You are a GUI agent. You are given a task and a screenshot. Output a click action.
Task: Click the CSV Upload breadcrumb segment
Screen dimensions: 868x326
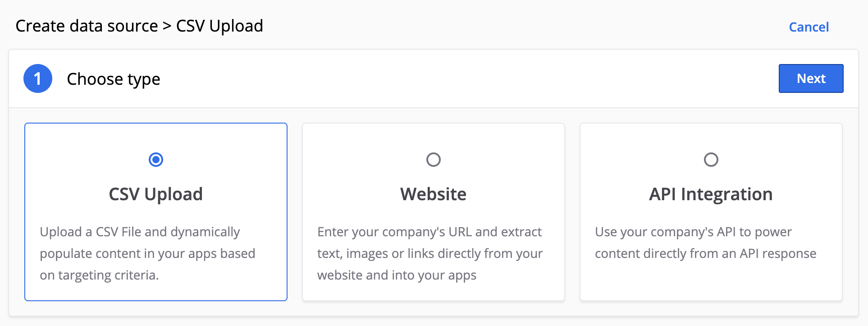[x=219, y=26]
